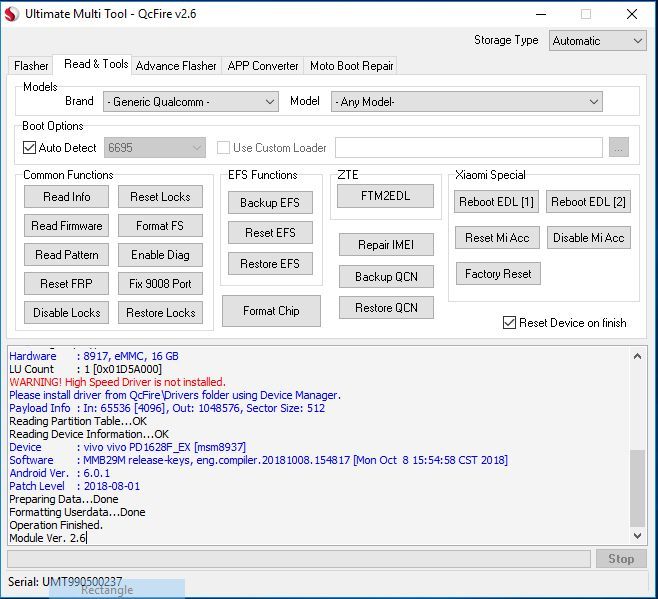Click the Operation Finished. log line
The height and width of the screenshot is (599, 658).
click(56, 526)
